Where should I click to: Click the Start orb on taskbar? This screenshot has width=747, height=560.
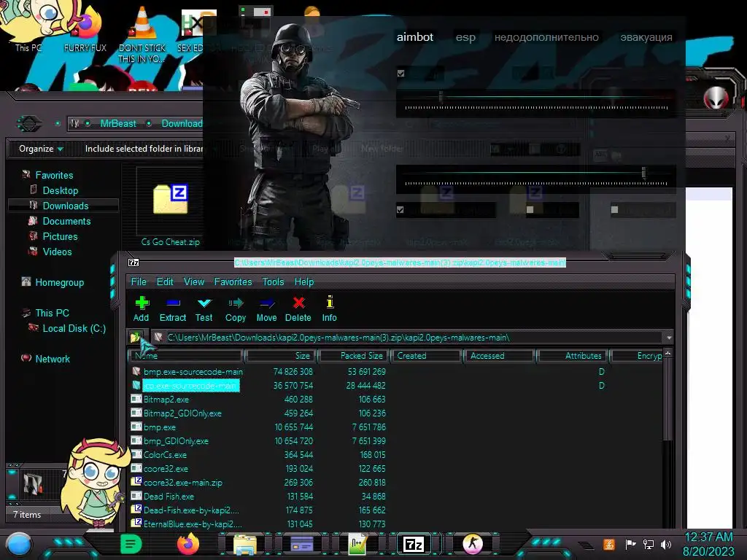click(18, 544)
